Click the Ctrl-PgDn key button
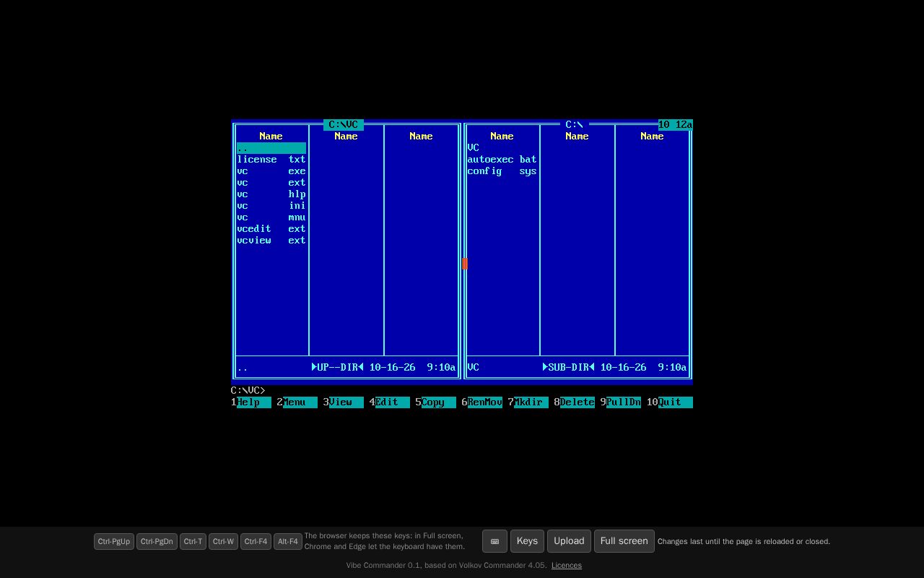 point(157,541)
